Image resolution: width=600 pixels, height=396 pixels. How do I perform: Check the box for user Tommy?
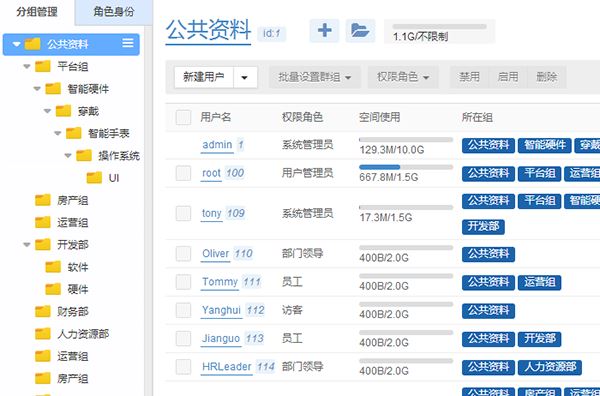[183, 282]
